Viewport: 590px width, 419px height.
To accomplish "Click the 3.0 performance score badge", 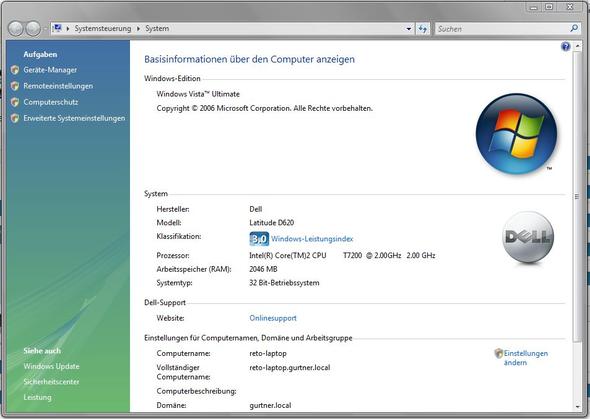I will pyautogui.click(x=259, y=239).
